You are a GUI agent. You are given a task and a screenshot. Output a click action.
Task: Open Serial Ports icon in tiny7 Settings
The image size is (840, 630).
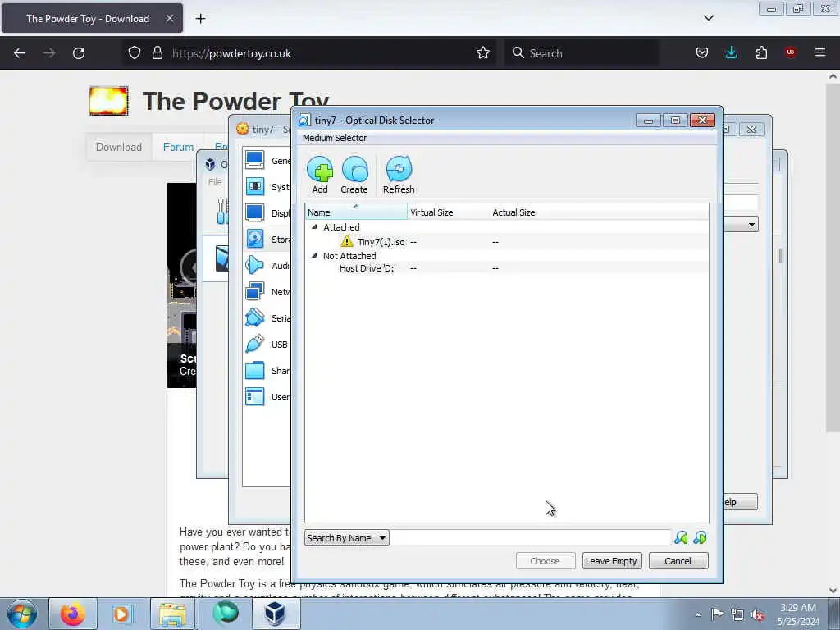255,317
